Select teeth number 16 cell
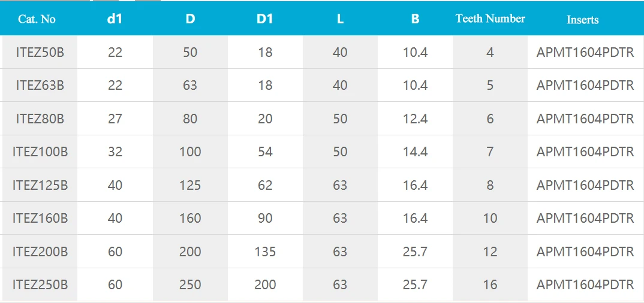 tap(490, 284)
